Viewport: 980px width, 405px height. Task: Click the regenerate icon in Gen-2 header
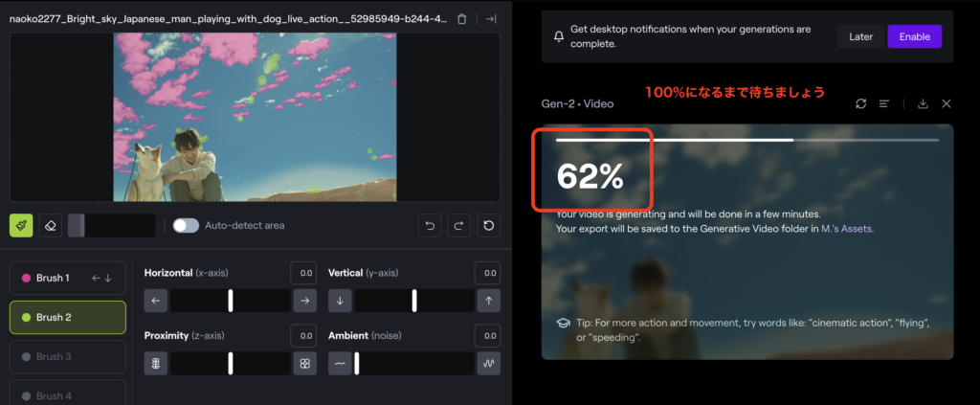861,103
